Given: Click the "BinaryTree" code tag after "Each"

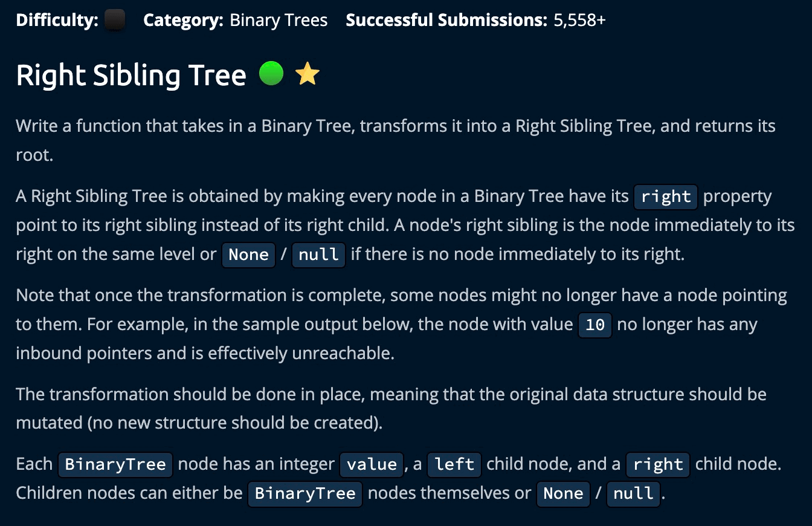Looking at the screenshot, I should click(115, 464).
